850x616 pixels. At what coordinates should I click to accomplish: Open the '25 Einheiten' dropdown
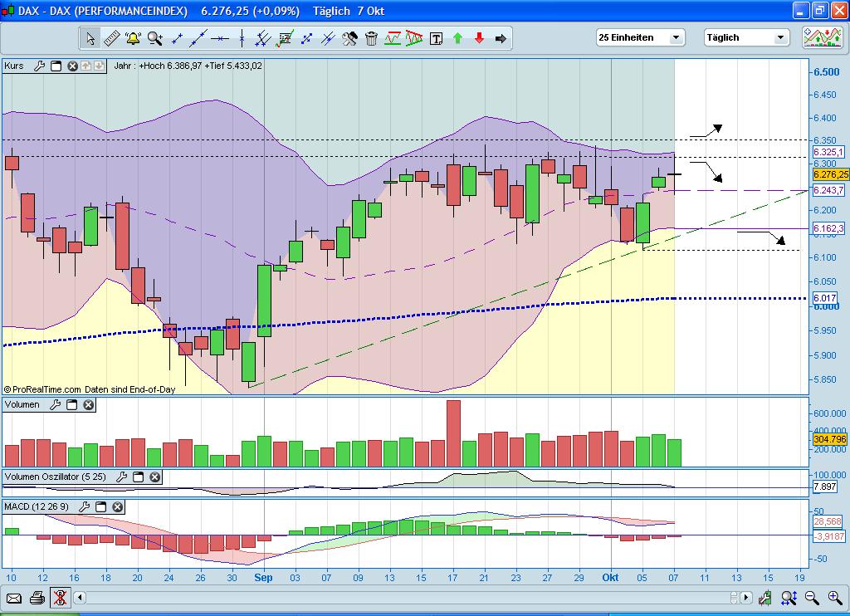[x=640, y=37]
